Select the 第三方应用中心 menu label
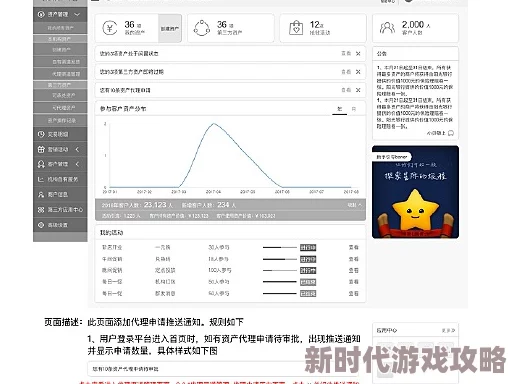The height and width of the screenshot is (384, 514). tap(65, 210)
